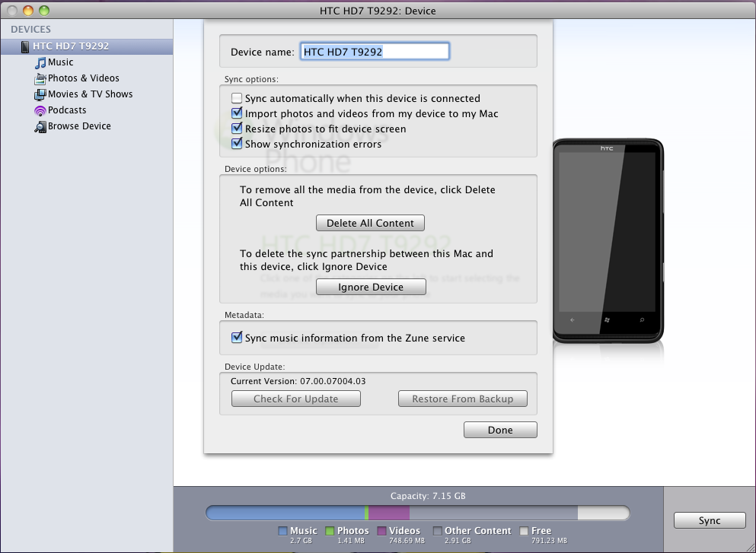
Task: Uncheck Import photos and videos to Mac
Action: point(237,113)
